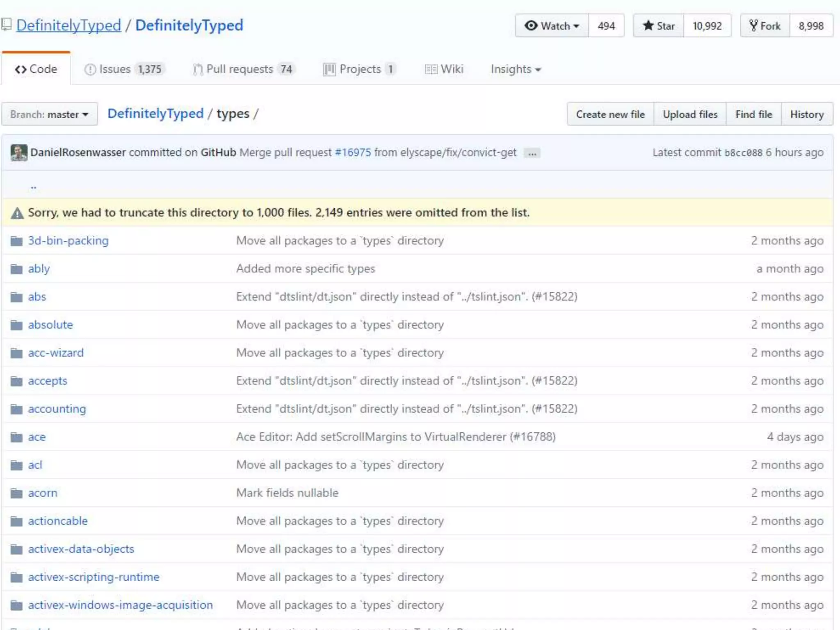Click the folder icon next to acl
This screenshot has width=840, height=630.
click(x=16, y=465)
